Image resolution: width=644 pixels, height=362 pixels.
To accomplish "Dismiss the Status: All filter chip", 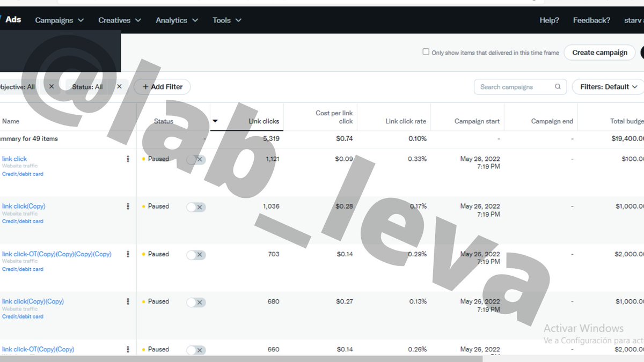I will point(119,86).
